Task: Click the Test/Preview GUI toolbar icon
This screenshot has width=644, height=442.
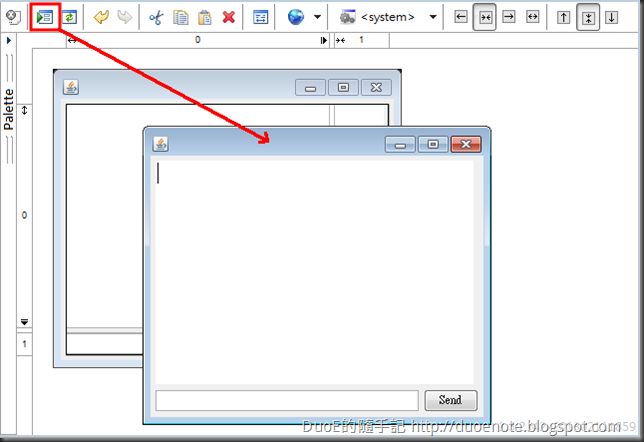Action: pyautogui.click(x=44, y=17)
